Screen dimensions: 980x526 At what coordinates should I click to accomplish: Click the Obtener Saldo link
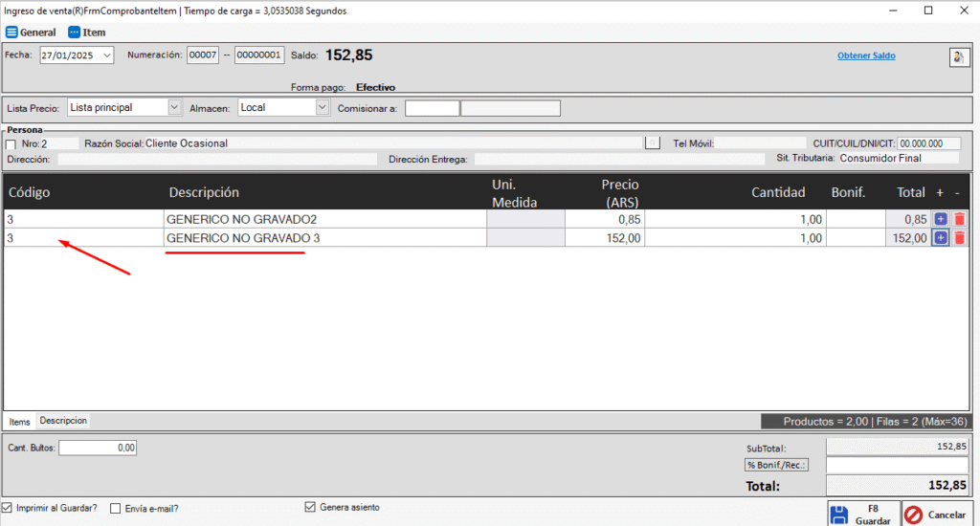[866, 55]
